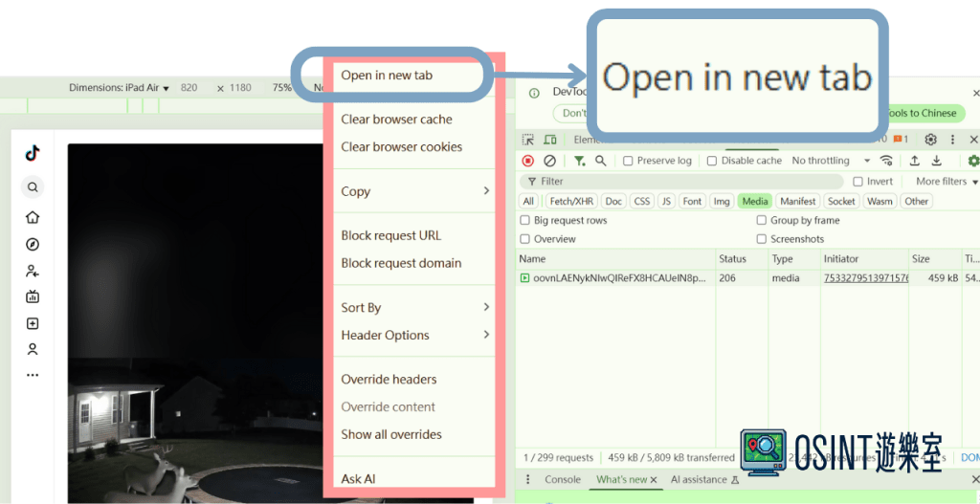Select the Img request type filter

(721, 201)
